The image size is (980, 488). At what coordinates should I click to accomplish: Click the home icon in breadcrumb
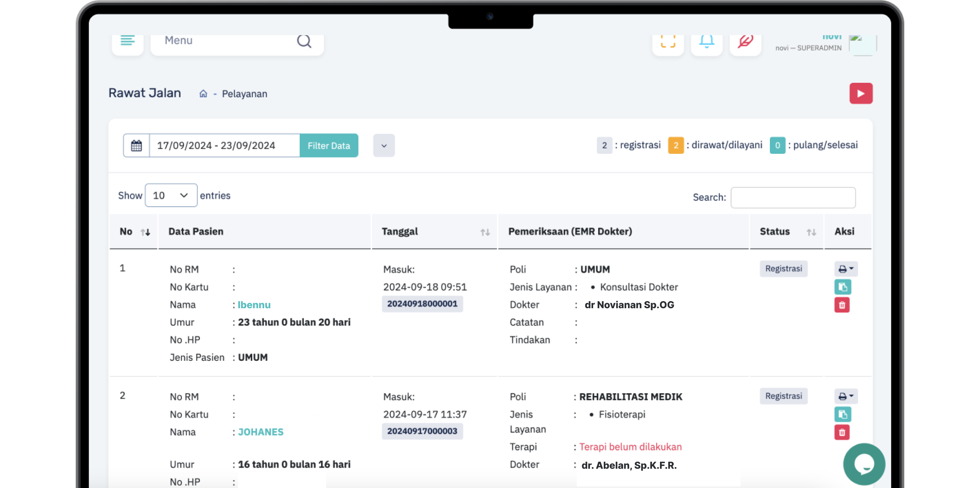coord(203,93)
